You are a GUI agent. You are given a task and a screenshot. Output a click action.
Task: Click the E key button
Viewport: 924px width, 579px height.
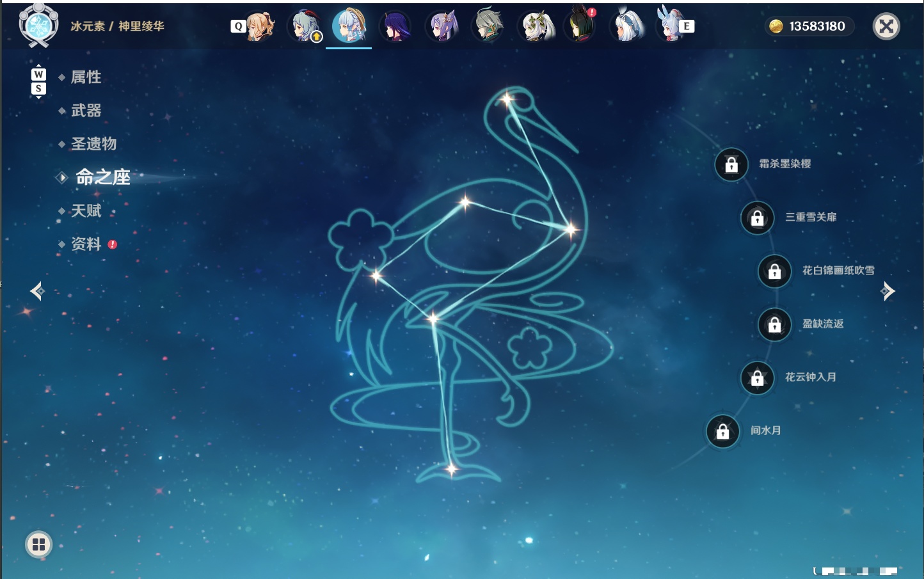click(x=687, y=26)
